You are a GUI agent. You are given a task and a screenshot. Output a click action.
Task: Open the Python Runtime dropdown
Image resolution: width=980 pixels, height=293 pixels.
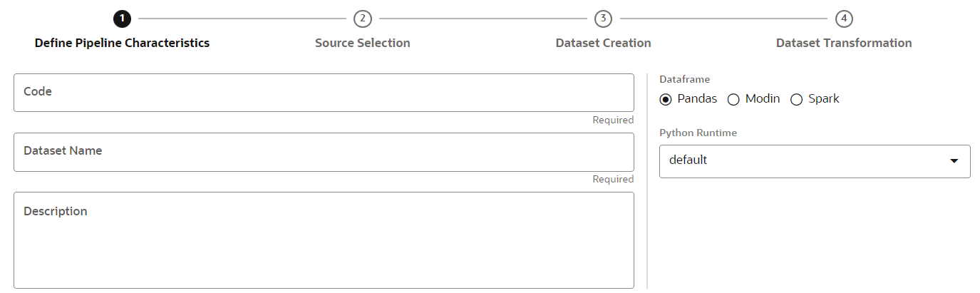814,161
